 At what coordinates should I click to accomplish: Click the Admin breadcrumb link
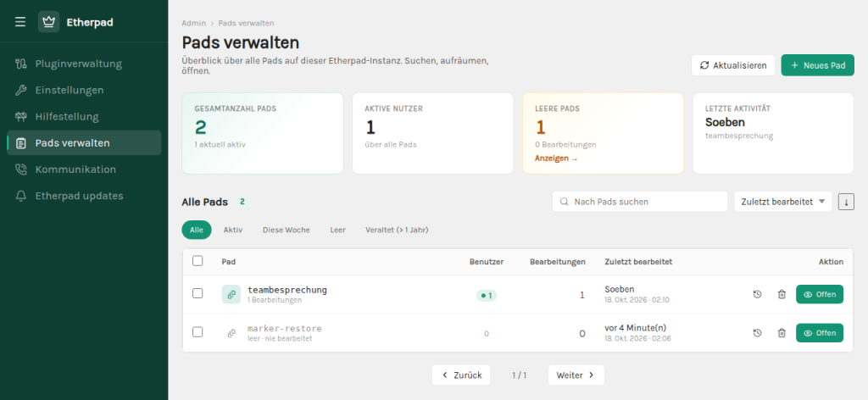pyautogui.click(x=193, y=23)
